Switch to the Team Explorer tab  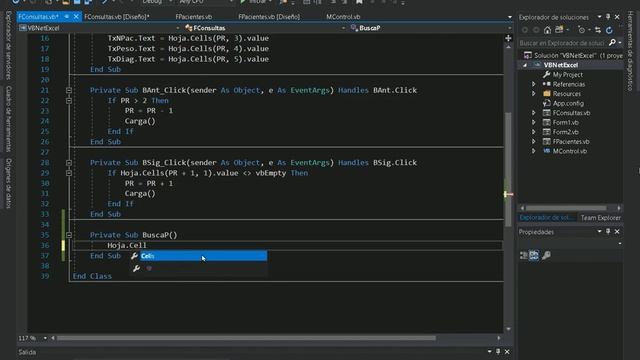pyautogui.click(x=600, y=218)
